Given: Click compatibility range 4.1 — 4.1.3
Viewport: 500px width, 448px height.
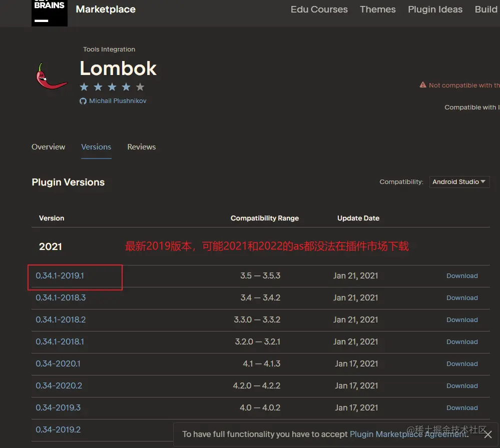Looking at the screenshot, I should [x=261, y=363].
